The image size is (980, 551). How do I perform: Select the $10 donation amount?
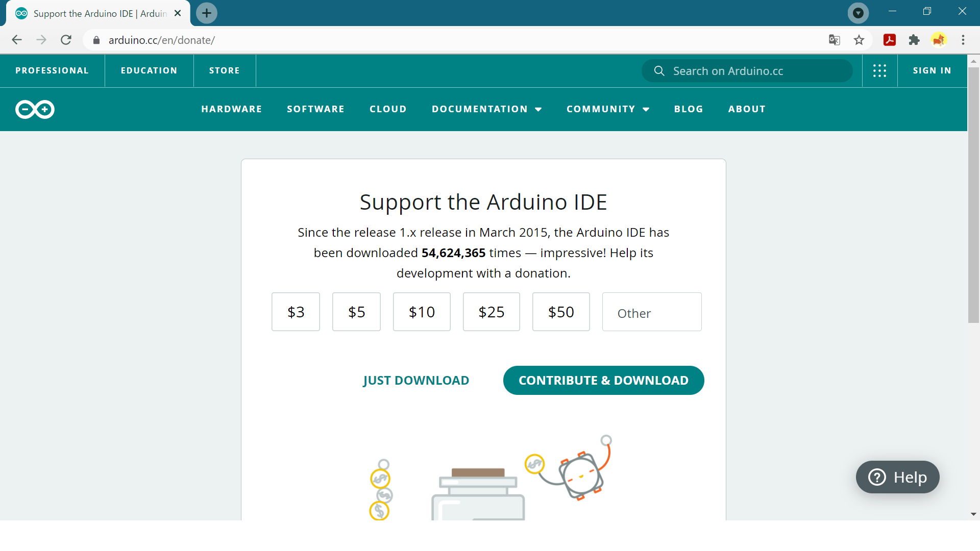pos(422,312)
